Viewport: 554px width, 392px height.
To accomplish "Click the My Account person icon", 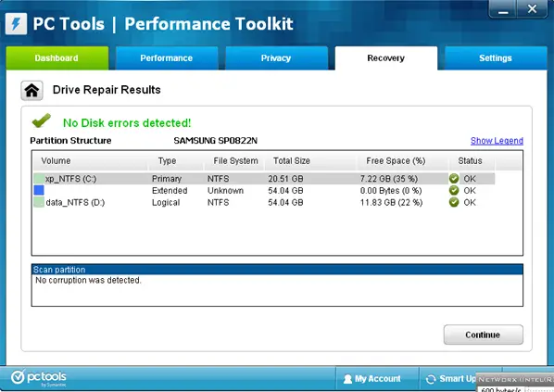I will coord(347,379).
